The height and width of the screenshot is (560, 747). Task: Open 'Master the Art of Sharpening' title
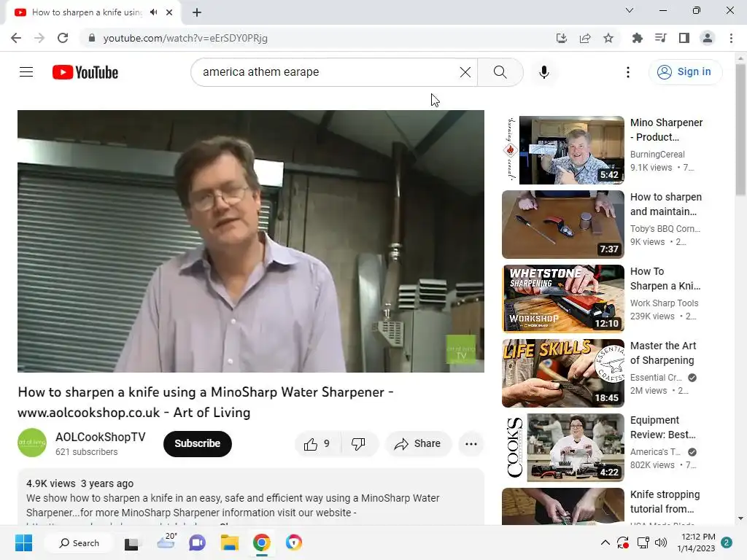tap(662, 353)
